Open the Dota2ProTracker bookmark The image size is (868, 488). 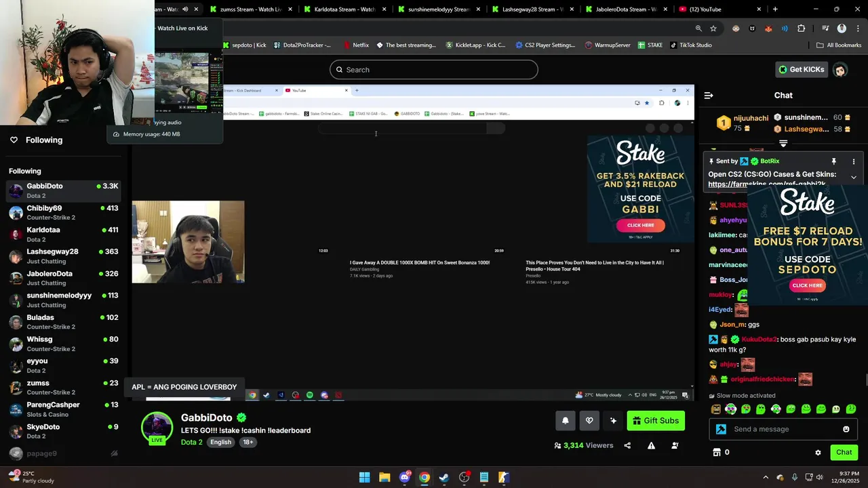302,45
